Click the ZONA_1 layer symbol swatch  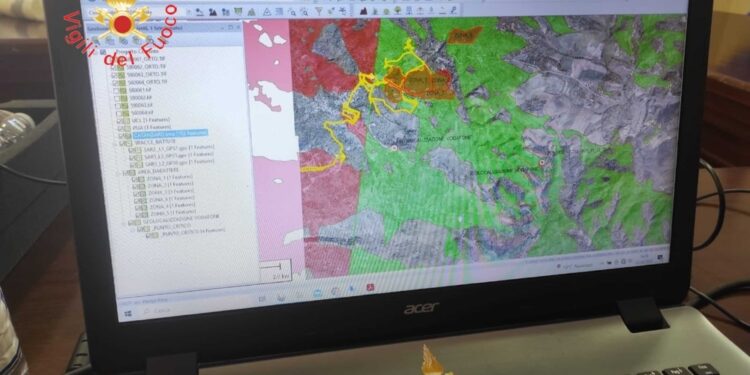pos(141,179)
